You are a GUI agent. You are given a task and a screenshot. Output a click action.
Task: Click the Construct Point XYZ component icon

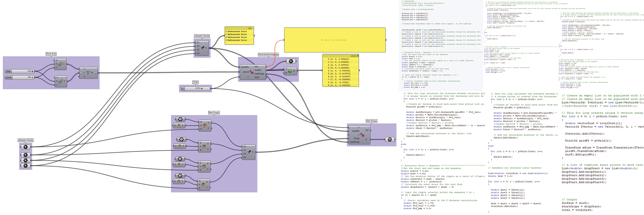[88, 73]
